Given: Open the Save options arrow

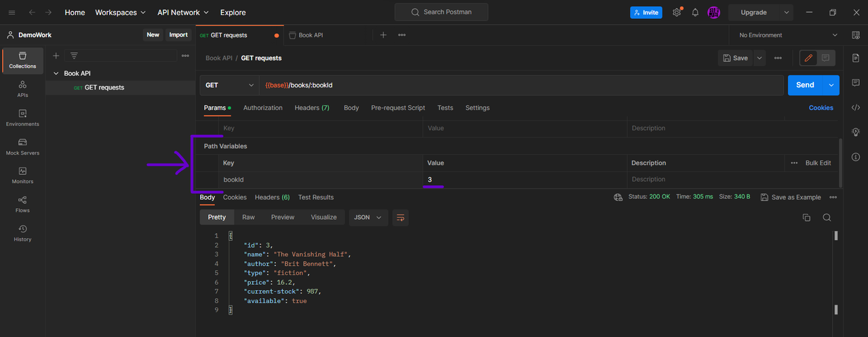Looking at the screenshot, I should 759,58.
